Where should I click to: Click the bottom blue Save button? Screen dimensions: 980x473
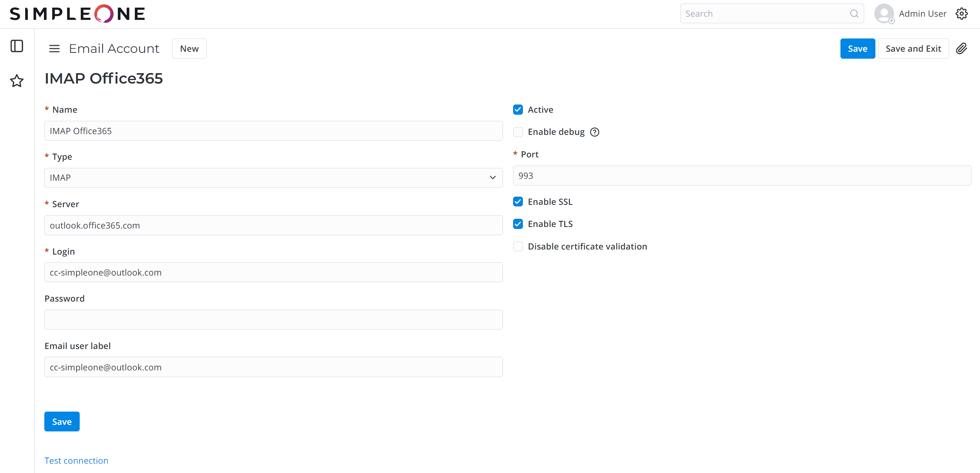(x=62, y=422)
